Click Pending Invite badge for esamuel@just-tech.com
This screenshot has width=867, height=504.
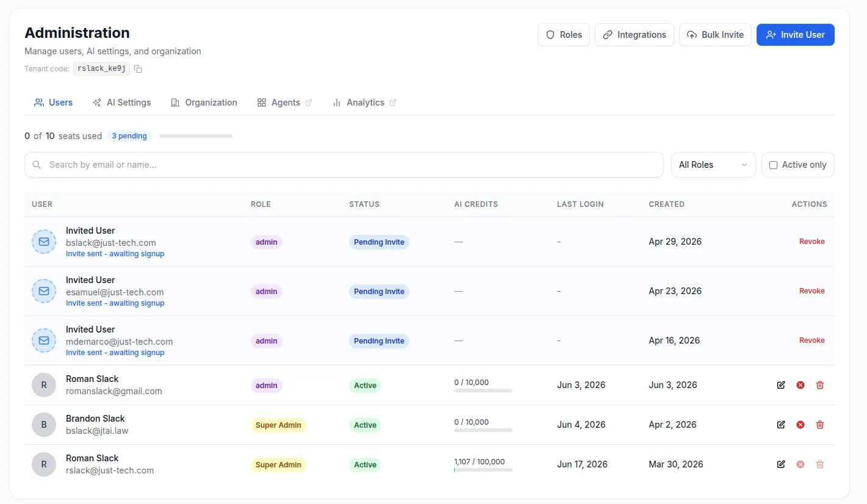(379, 292)
